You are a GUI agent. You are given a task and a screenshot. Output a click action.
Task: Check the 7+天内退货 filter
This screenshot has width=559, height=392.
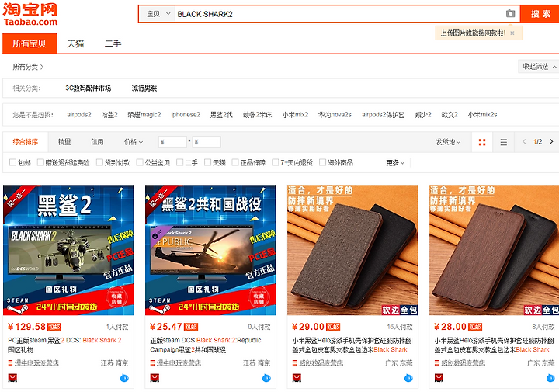pyautogui.click(x=275, y=162)
